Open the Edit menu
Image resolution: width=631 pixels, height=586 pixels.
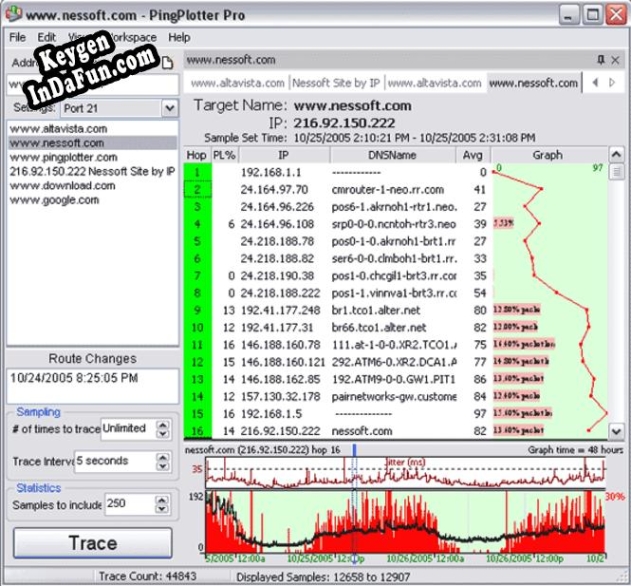click(46, 37)
